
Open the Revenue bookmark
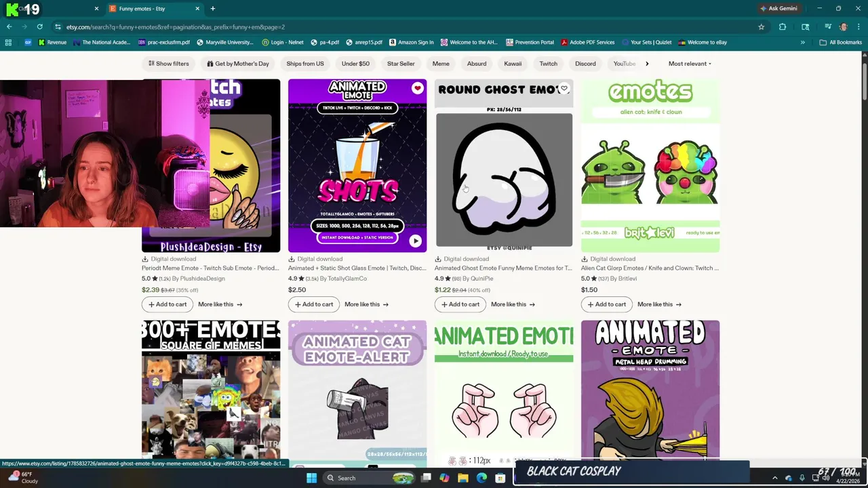(52, 42)
